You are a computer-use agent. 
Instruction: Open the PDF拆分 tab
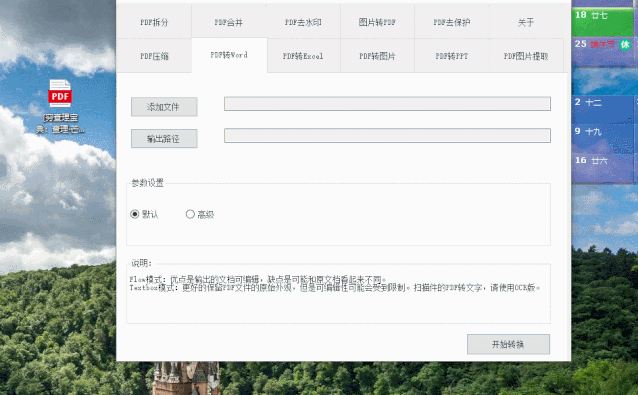[x=154, y=22]
